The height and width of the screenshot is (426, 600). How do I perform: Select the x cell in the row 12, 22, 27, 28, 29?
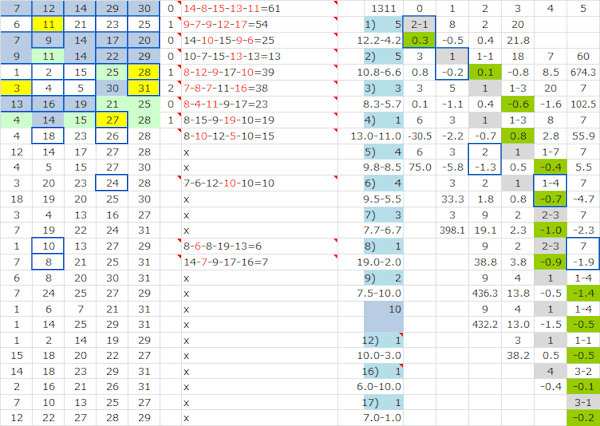click(x=259, y=418)
